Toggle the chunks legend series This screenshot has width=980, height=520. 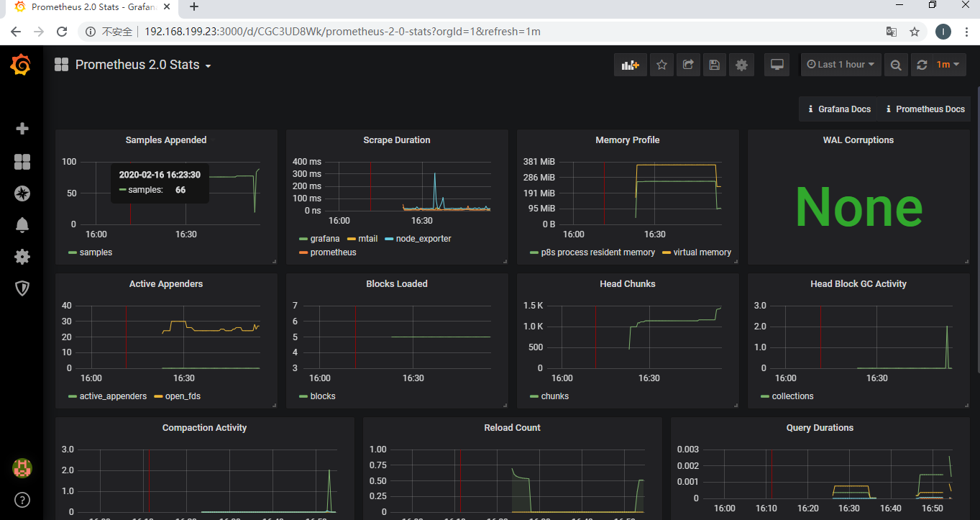click(x=554, y=396)
